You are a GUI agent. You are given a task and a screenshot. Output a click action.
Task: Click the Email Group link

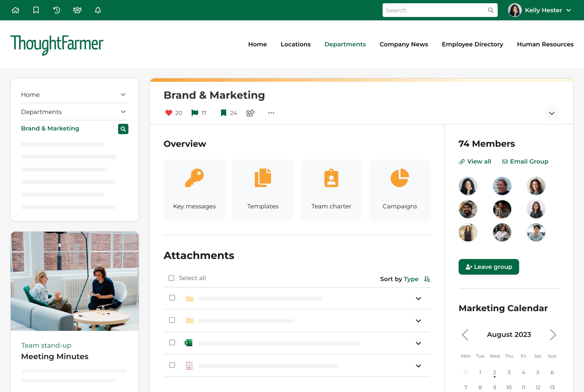(x=525, y=162)
